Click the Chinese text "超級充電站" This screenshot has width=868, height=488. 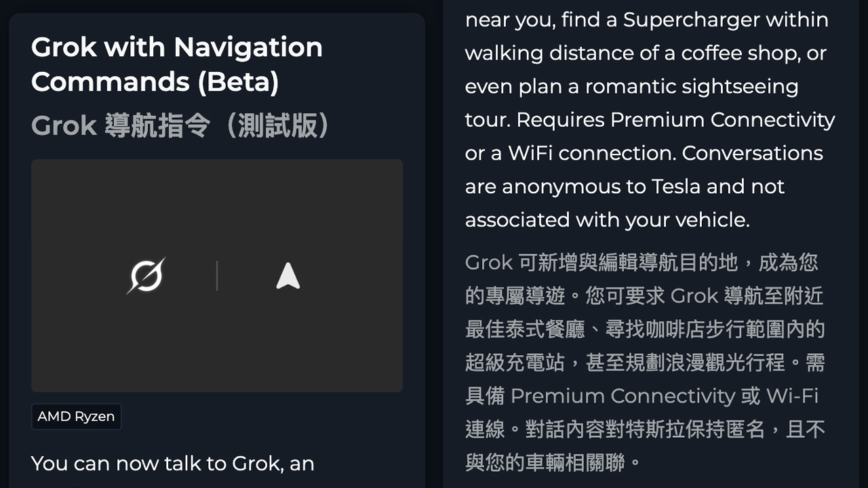(x=515, y=363)
